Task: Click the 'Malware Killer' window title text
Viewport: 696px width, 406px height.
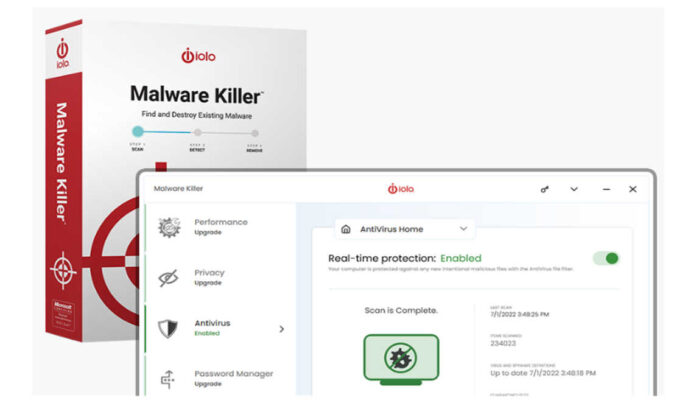Action: tap(178, 189)
